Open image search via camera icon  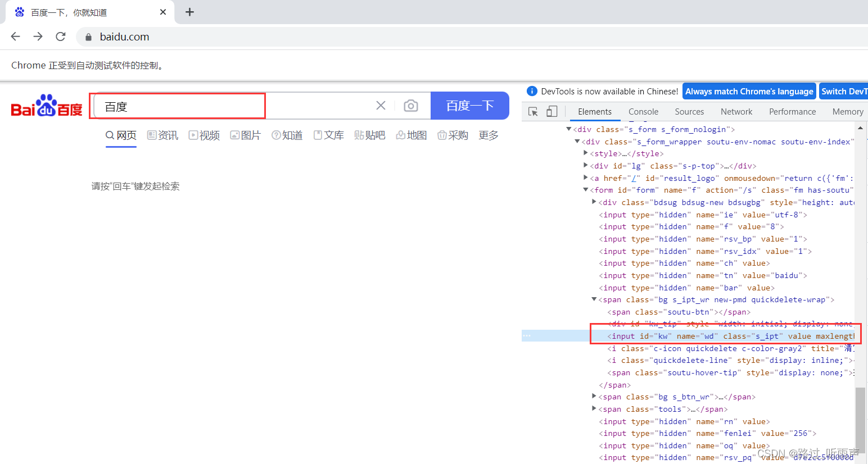411,106
